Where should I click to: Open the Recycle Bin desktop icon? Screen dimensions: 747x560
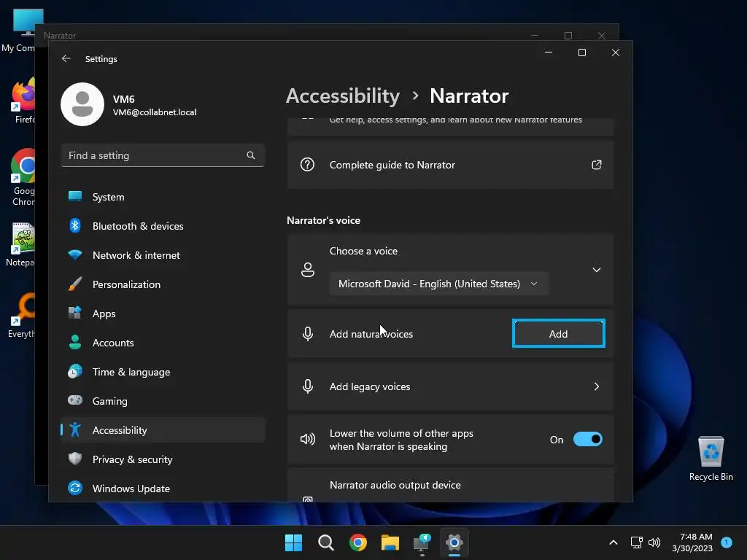(x=711, y=459)
